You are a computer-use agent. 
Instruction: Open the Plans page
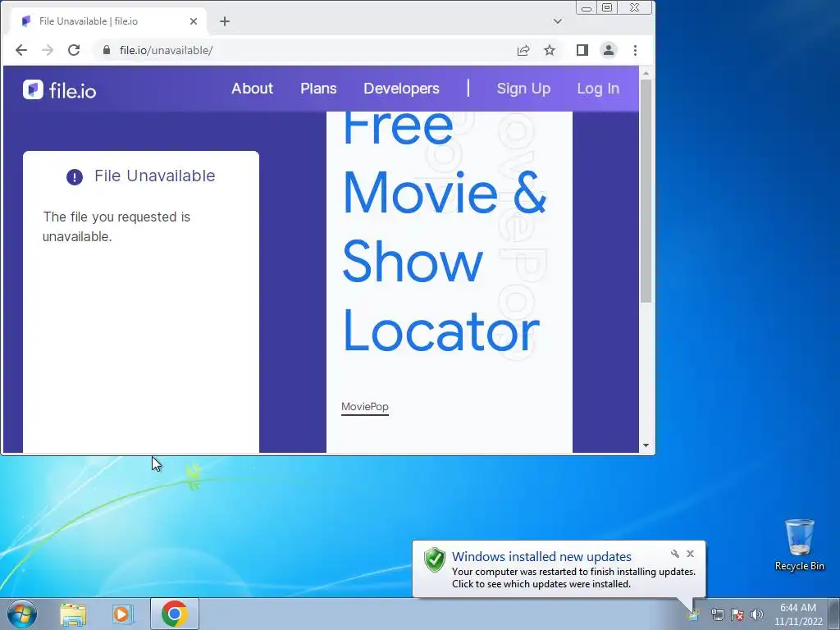point(318,89)
